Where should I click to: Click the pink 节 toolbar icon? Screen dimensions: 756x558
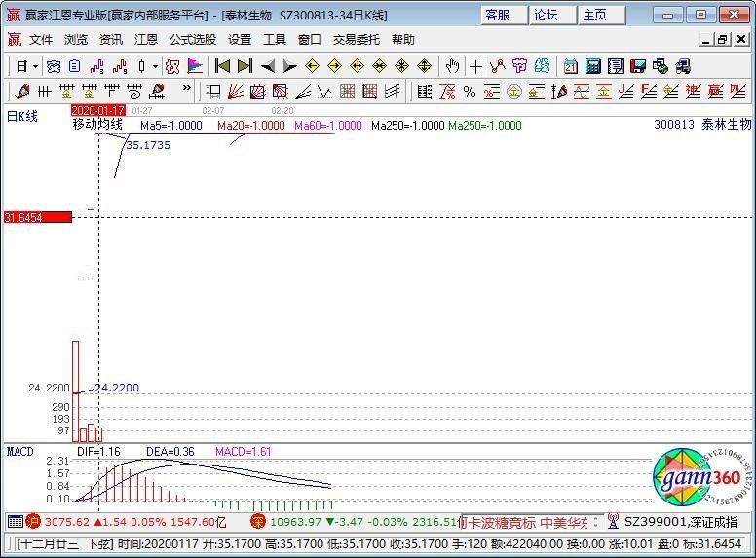coord(520,66)
